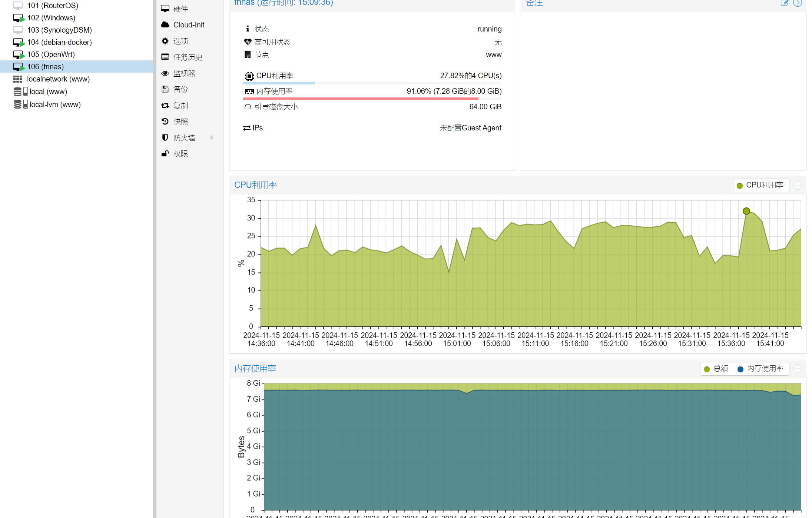Collapse the 备注 notes panel

(798, 3)
